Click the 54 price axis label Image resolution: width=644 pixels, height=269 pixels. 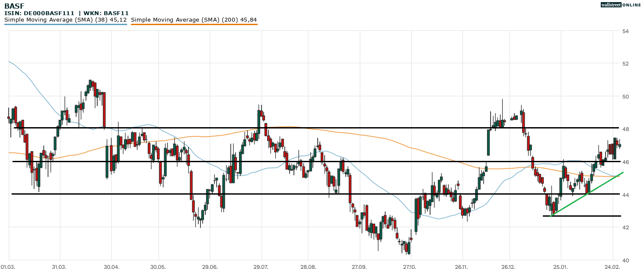(x=625, y=31)
